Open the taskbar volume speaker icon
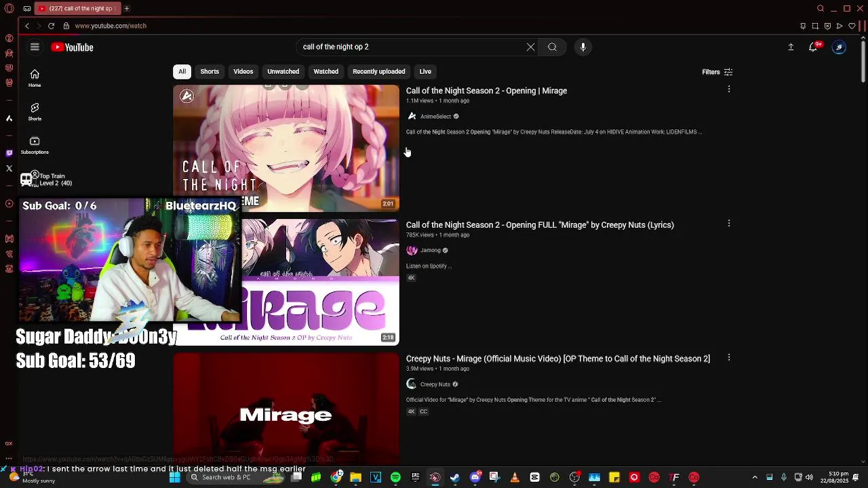The height and width of the screenshot is (488, 868). tap(809, 477)
